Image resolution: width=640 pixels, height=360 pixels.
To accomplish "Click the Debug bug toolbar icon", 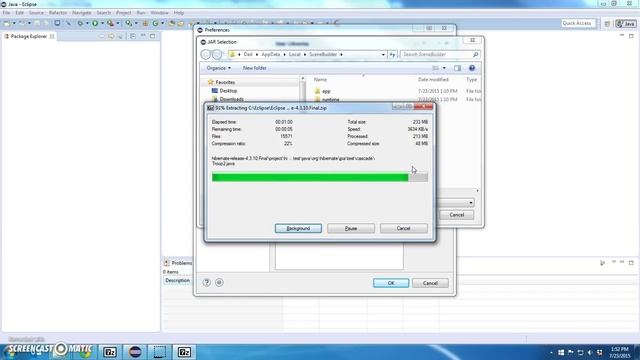I will coord(80,23).
